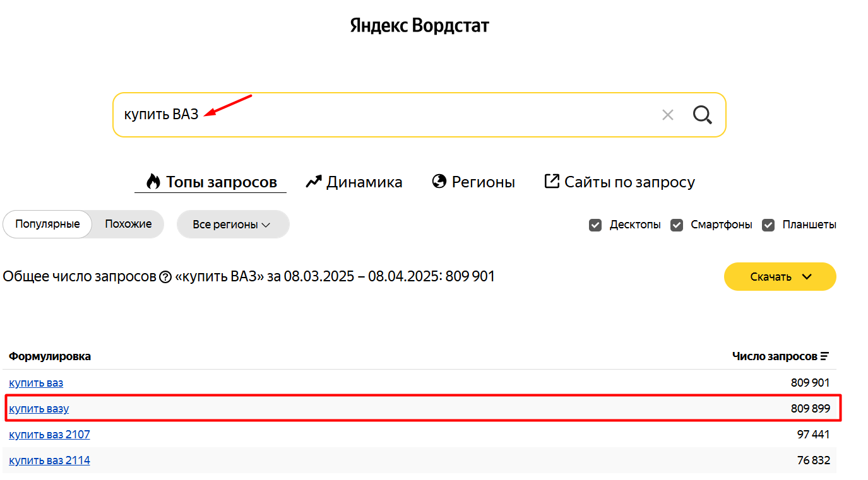Open the Все регионы dropdown
Viewport: 868px width, 480px height.
pos(233,224)
